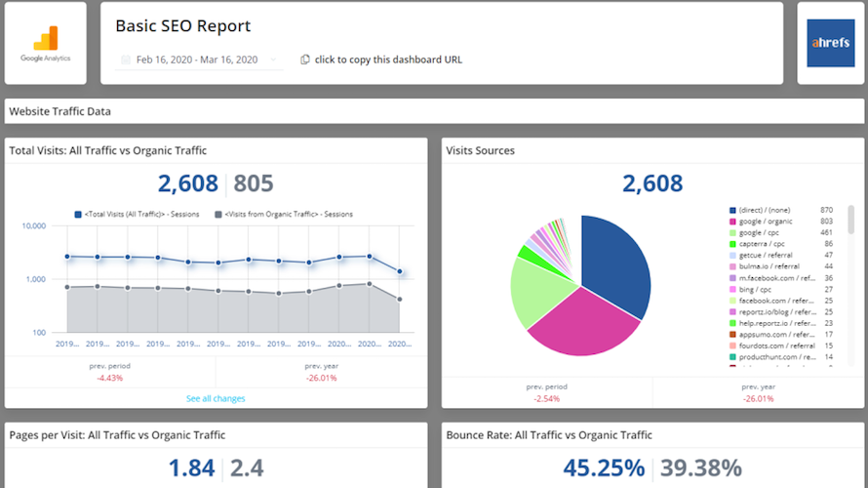Click the 1.84 pages per visit value
Viewport: 868px width, 488px height.
pos(191,468)
